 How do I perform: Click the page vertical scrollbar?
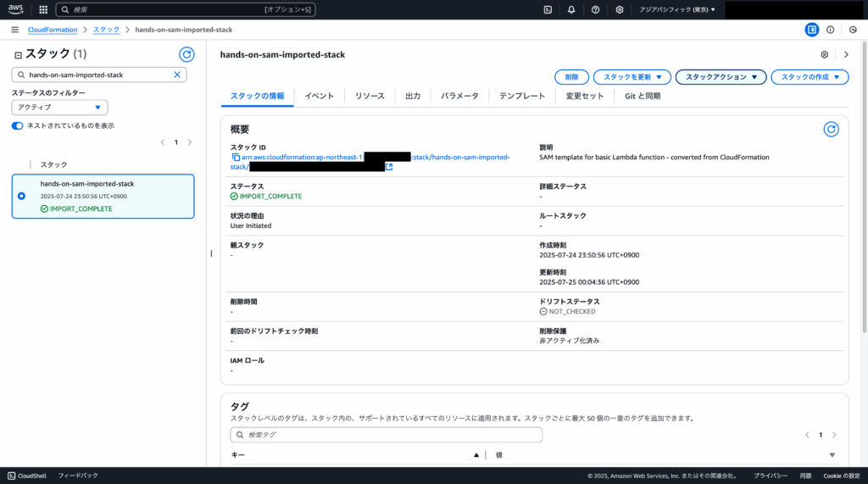click(865, 188)
